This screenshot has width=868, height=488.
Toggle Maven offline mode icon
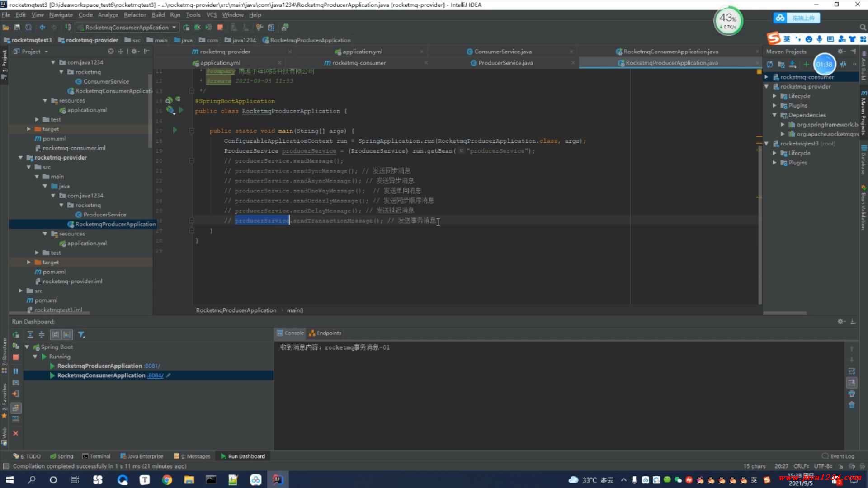843,64
